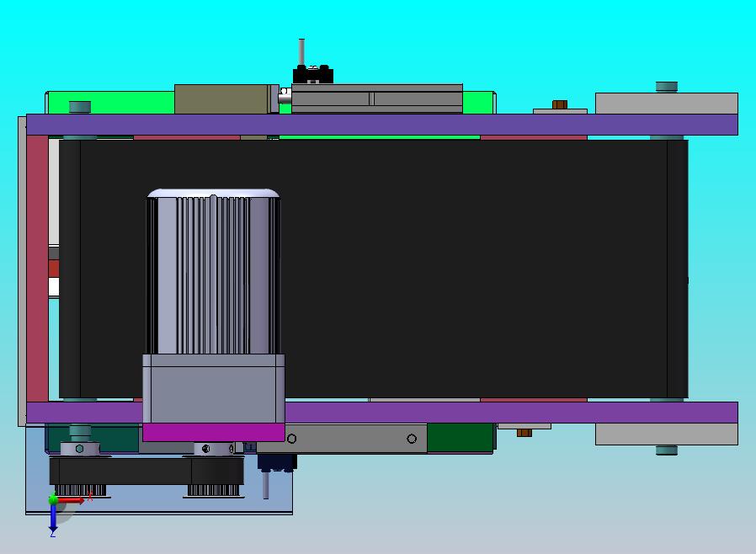Screen dimensions: 756x554
Task: Select the dark green block at bottom
Action: (461, 438)
